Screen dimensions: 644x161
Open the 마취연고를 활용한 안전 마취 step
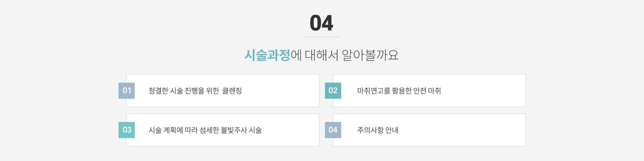[x=399, y=91]
